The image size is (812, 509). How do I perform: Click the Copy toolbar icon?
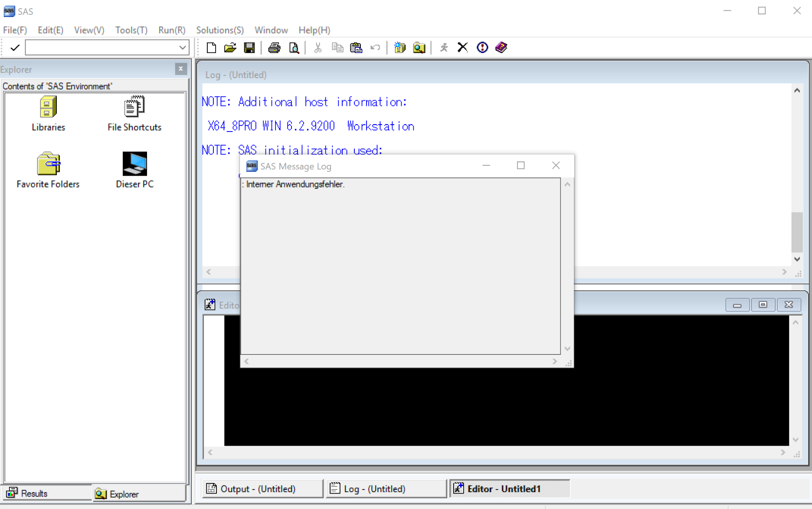click(337, 48)
